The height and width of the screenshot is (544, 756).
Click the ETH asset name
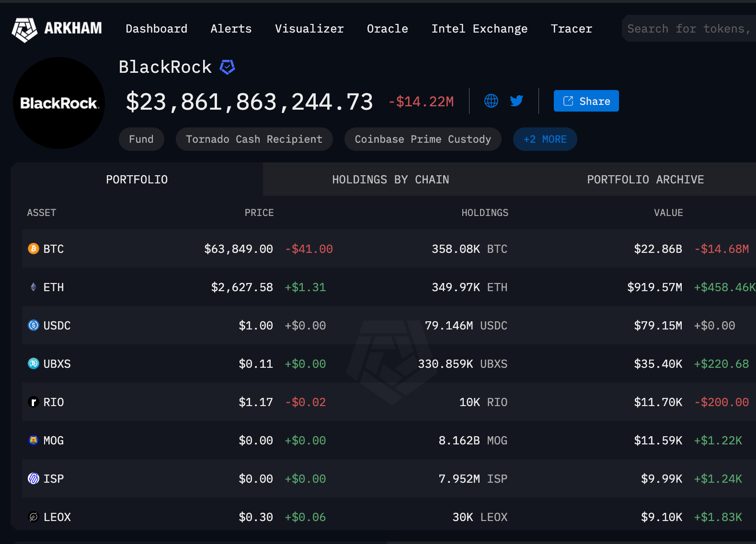pyautogui.click(x=54, y=287)
